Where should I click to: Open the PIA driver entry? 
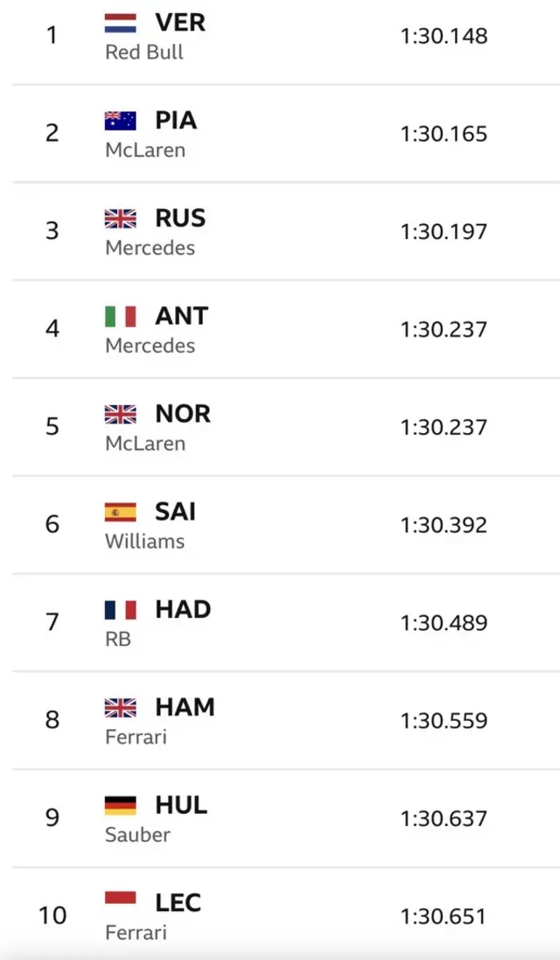[x=176, y=121]
